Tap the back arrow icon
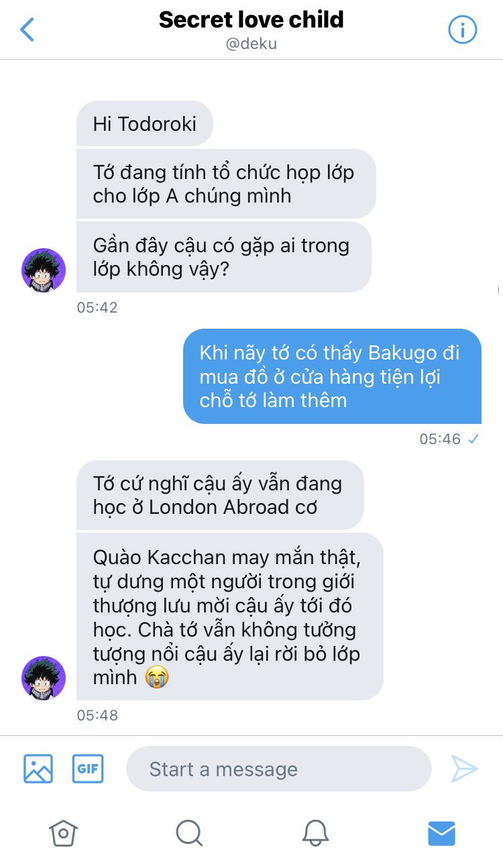The image size is (503, 868). [27, 30]
